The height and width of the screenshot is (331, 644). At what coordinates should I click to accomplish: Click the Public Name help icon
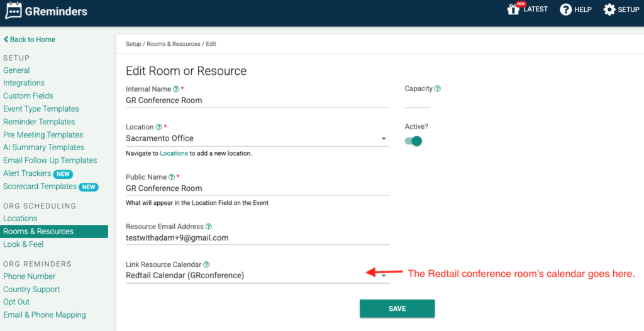(172, 177)
